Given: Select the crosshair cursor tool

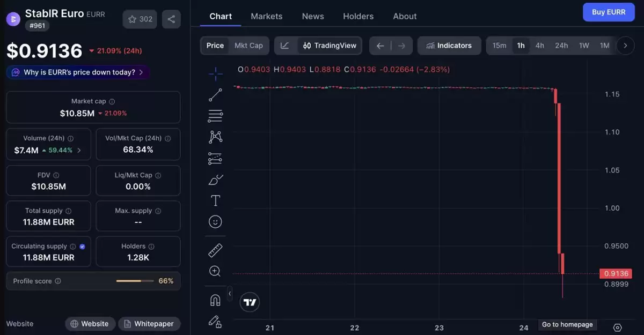Looking at the screenshot, I should point(215,74).
